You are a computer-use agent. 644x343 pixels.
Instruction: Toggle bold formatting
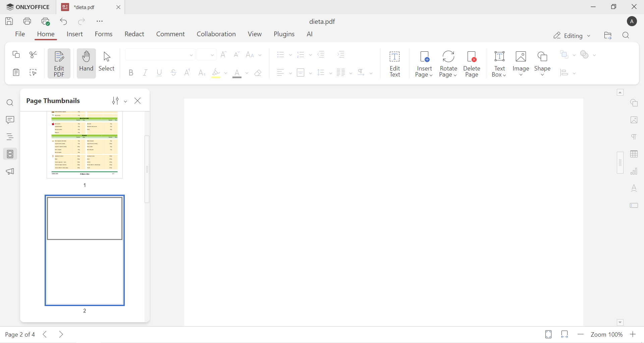pos(131,72)
